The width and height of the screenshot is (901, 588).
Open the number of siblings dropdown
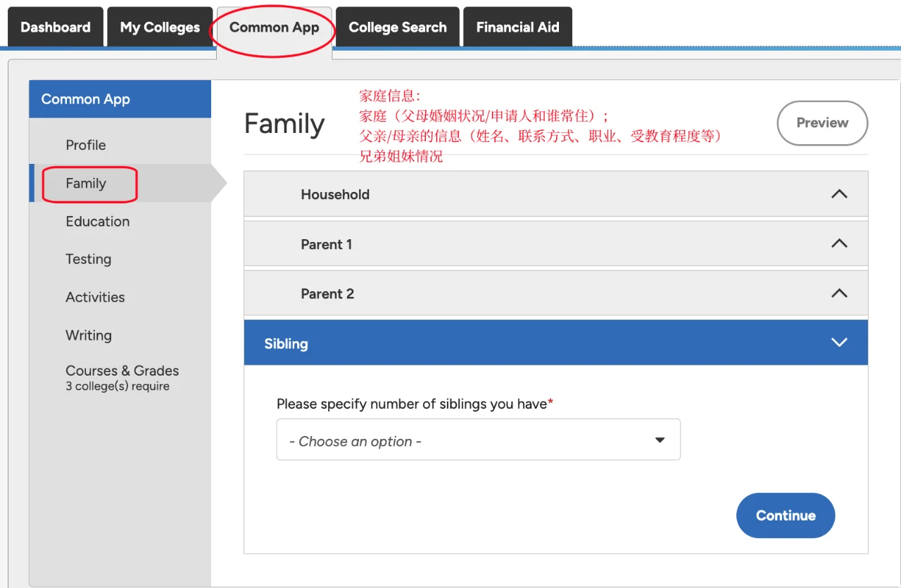pyautogui.click(x=479, y=440)
